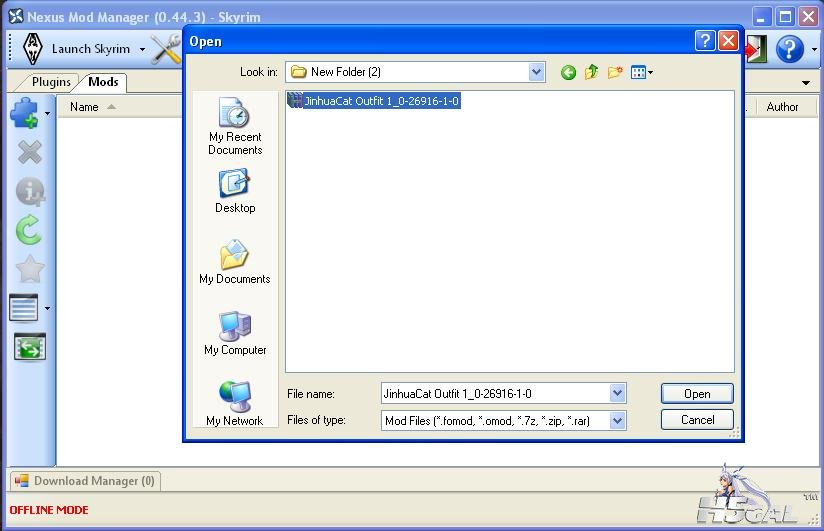This screenshot has width=824, height=531.
Task: Click the grey X delete mod icon
Action: click(x=29, y=152)
